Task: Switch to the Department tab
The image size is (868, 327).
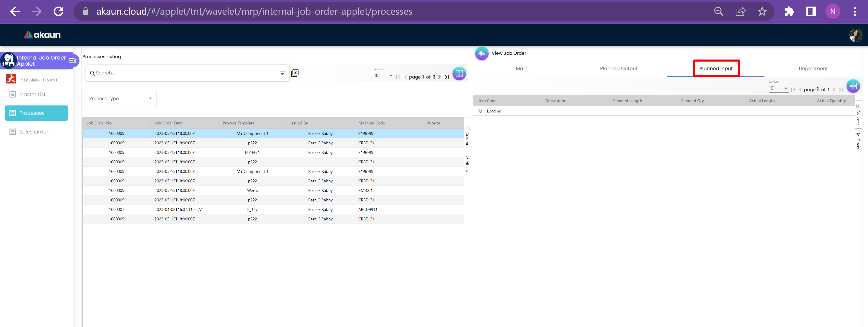Action: pyautogui.click(x=813, y=69)
